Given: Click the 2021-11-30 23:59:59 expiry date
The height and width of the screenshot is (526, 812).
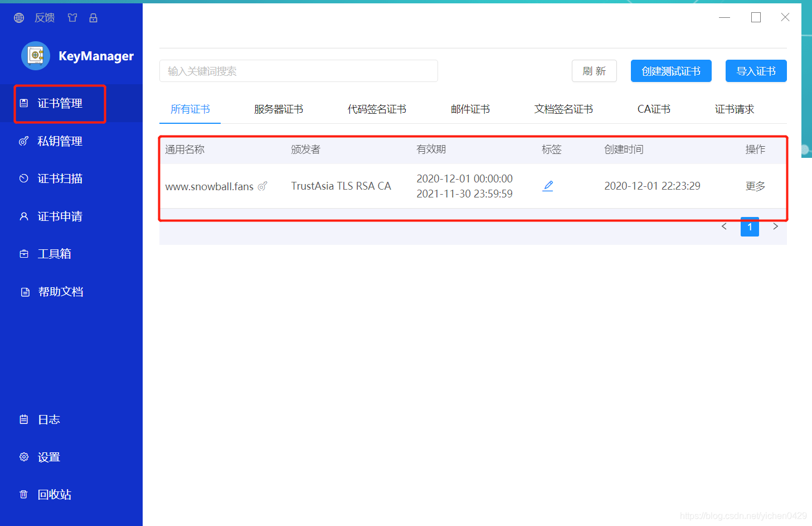Looking at the screenshot, I should coord(465,194).
